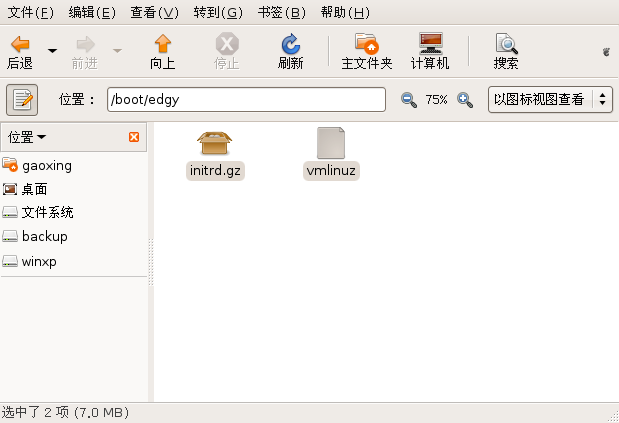Image resolution: width=619 pixels, height=423 pixels.
Task: Click the vmlinuz file name label
Action: pyautogui.click(x=331, y=170)
